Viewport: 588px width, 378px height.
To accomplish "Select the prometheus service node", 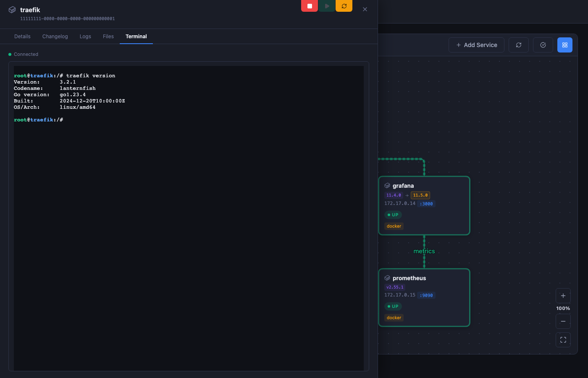I will point(424,297).
